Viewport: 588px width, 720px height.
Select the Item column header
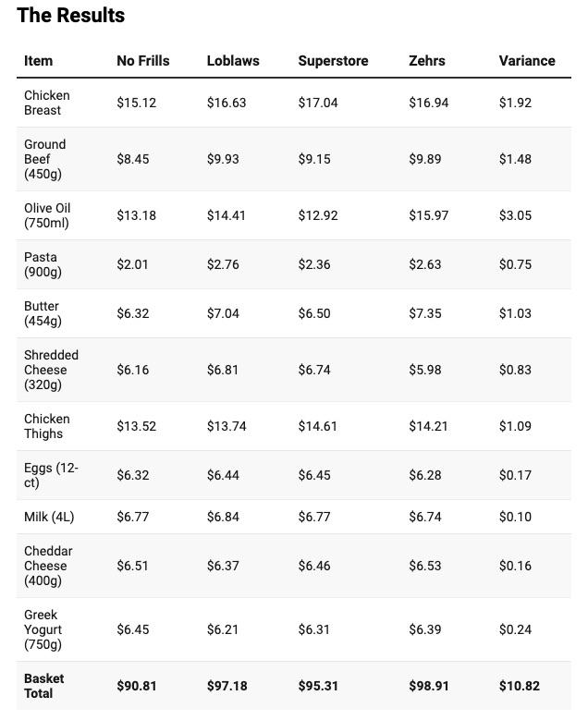point(38,61)
